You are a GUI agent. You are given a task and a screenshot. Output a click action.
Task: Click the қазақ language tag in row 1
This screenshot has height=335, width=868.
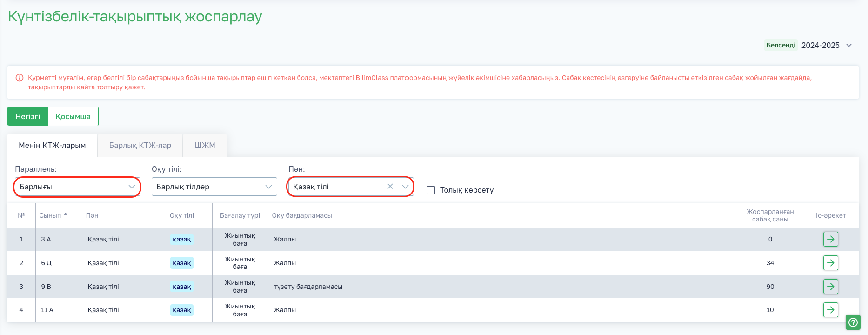tap(181, 239)
